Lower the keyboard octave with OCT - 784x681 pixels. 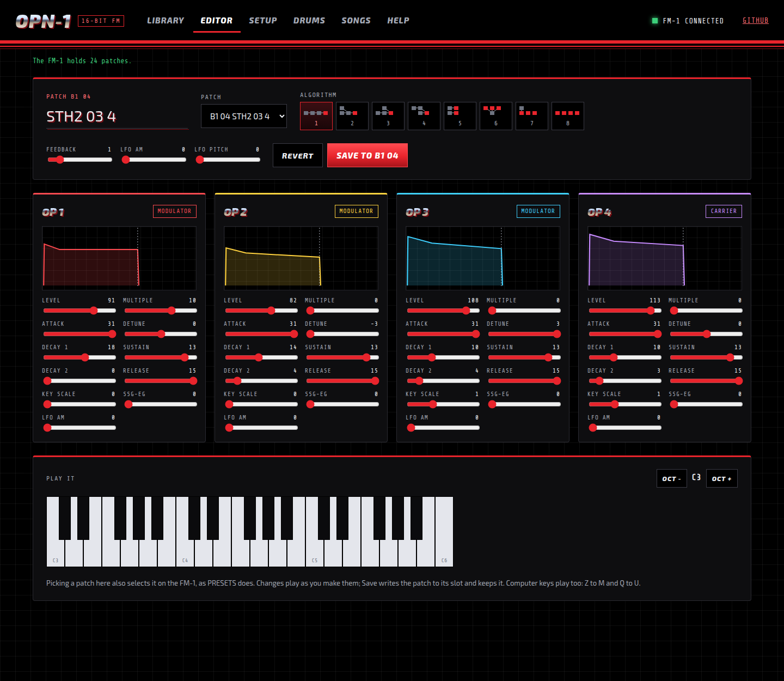(x=672, y=478)
